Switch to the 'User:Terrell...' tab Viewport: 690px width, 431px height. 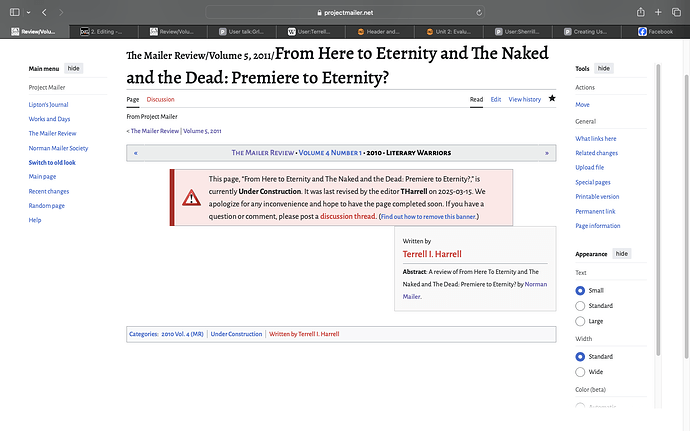pos(310,32)
